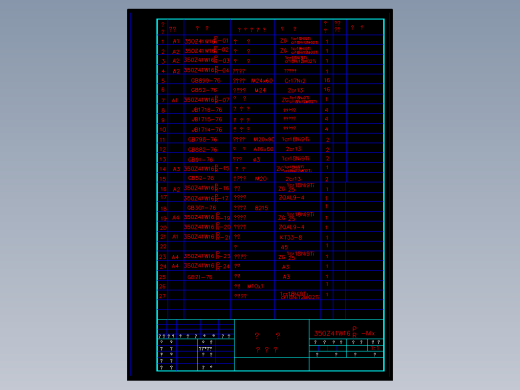The width and height of the screenshot is (520, 390).
Task: Click "GB52-76" in row 15
Action: click(201, 178)
